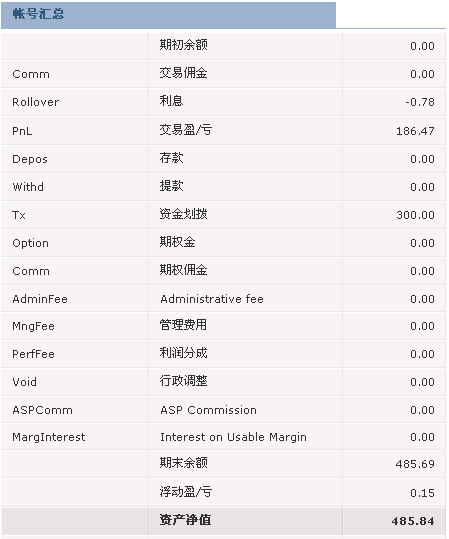Click the 浮动盈/亏 value 0.15
Screen dimensions: 449x539
[422, 493]
